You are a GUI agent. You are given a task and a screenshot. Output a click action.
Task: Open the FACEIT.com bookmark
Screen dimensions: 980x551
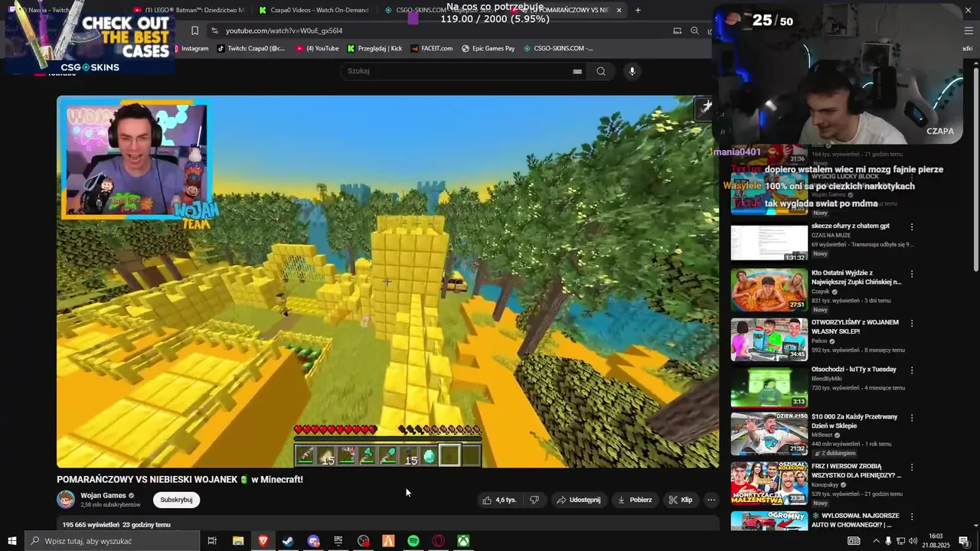point(432,48)
